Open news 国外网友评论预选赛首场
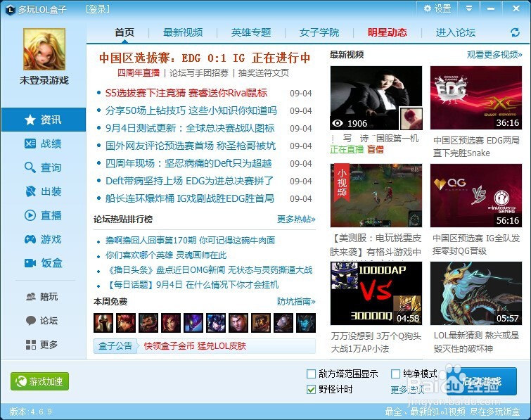This screenshot has height=420, width=531. [191, 146]
